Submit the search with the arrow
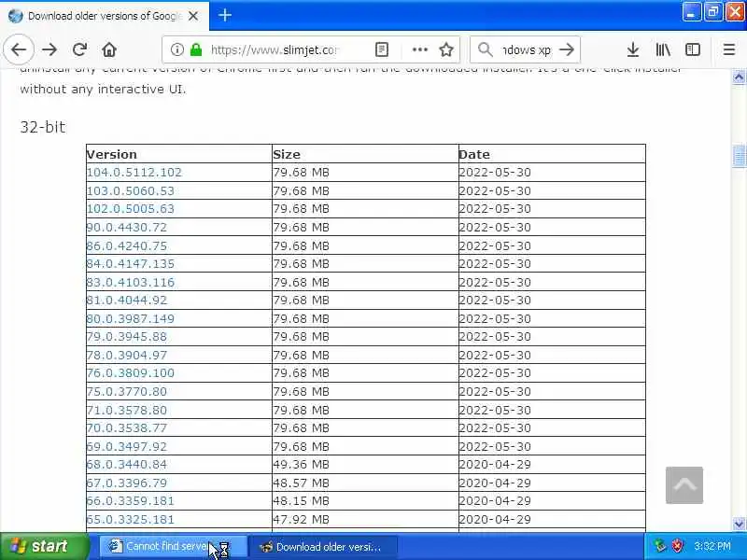747x560 pixels. 567,49
